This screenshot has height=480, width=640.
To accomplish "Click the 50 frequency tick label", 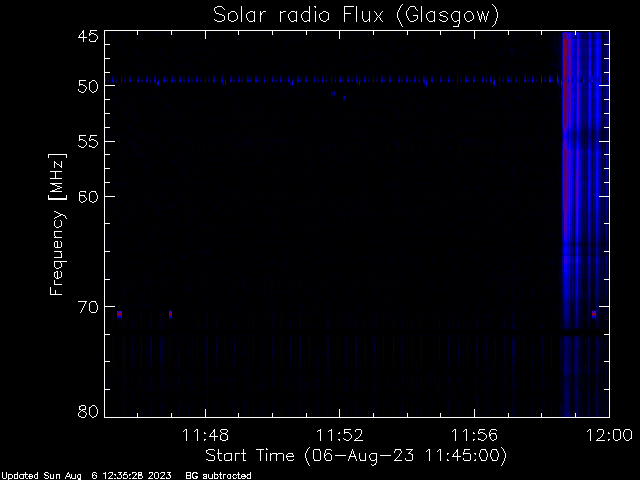I will (x=88, y=86).
